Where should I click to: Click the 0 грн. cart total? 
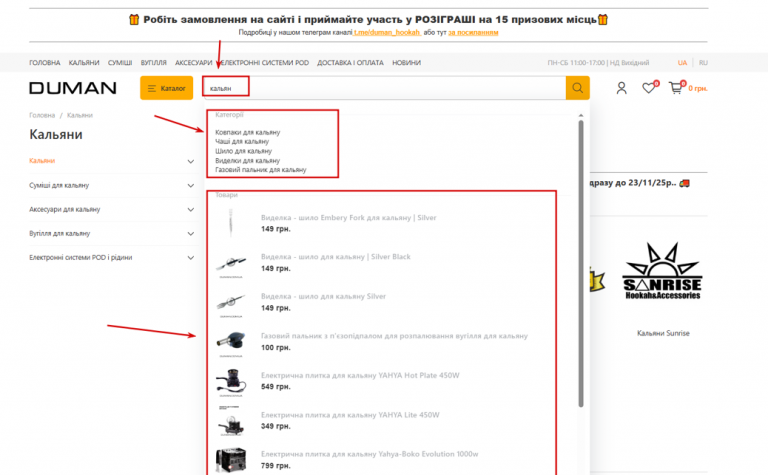tap(698, 89)
